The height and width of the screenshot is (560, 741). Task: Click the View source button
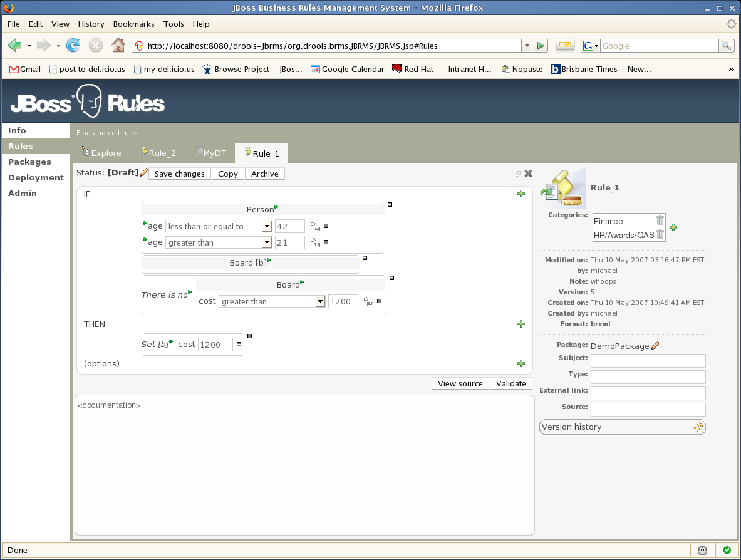pyautogui.click(x=460, y=383)
